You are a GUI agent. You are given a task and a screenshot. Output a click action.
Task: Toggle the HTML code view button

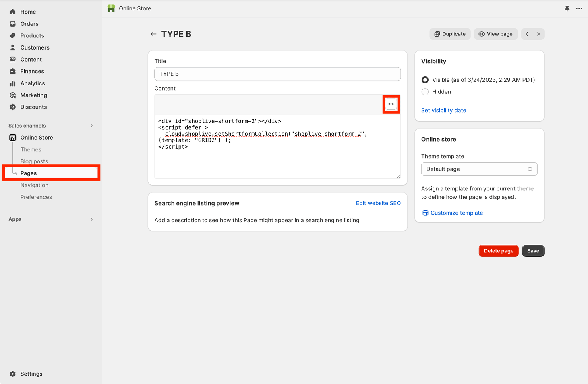pos(391,104)
